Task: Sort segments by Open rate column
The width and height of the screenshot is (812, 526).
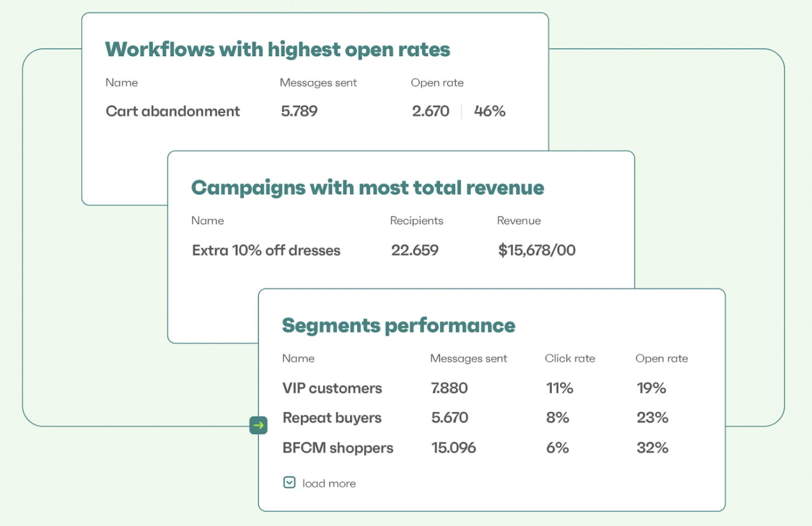Action: click(662, 358)
